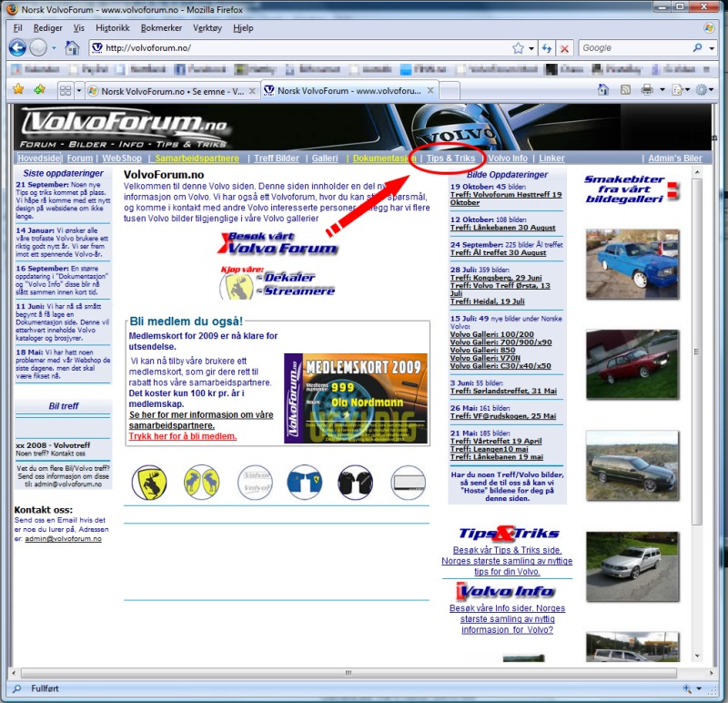Viewport: 728px width, 703px height.
Task: Open the Rediger menu
Action: point(48,28)
